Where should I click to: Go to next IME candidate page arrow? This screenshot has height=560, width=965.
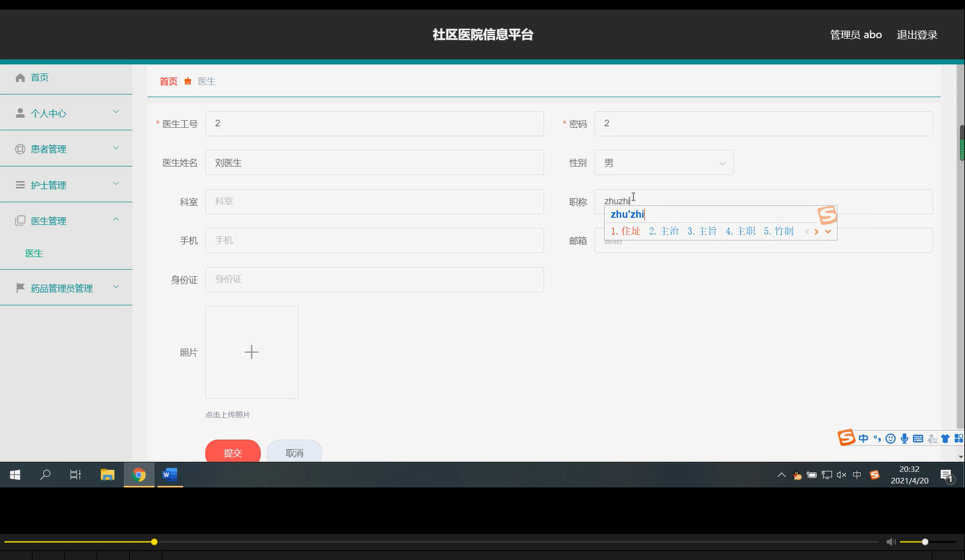817,232
